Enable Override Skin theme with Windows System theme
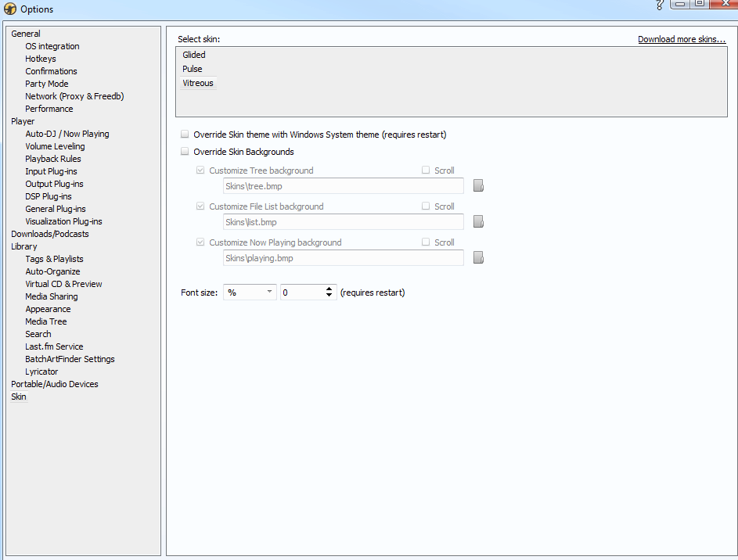 (x=185, y=135)
